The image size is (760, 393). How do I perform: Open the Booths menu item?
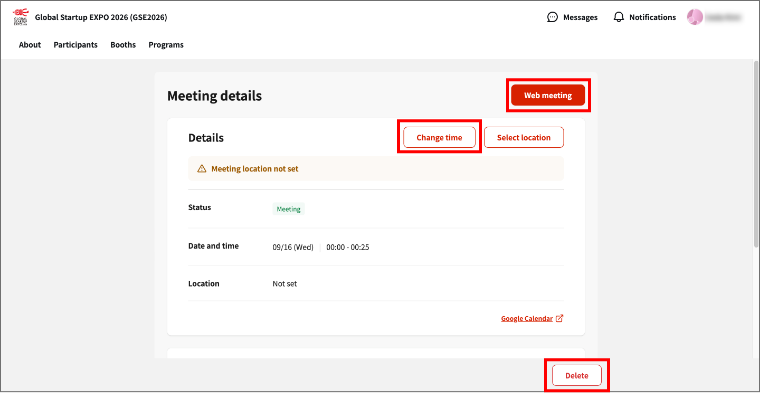tap(123, 45)
